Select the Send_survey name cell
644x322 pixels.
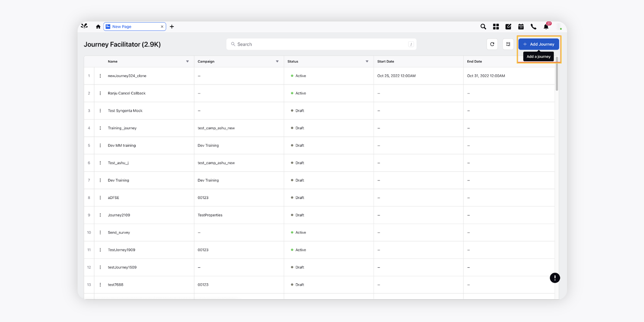click(119, 232)
